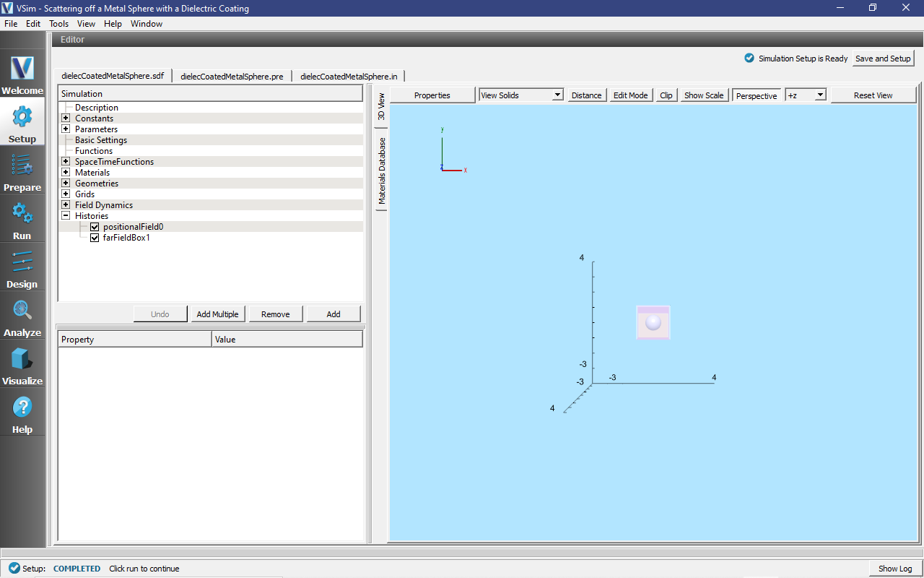Select the positionalField0 tree row
The width and height of the screenshot is (924, 578).
[x=210, y=227]
